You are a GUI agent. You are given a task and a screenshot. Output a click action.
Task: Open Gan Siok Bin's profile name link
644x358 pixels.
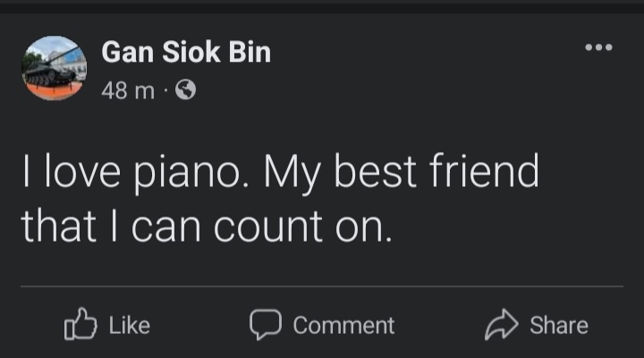[x=186, y=54]
